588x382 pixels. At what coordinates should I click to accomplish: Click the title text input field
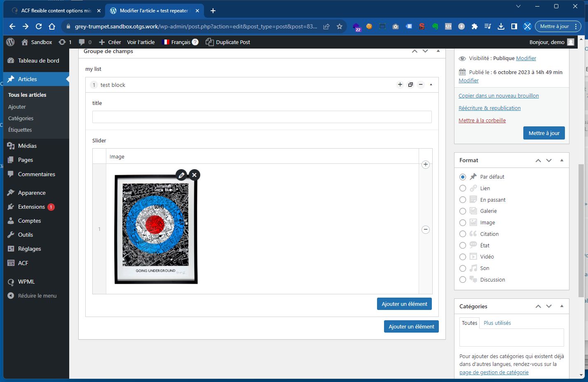262,117
